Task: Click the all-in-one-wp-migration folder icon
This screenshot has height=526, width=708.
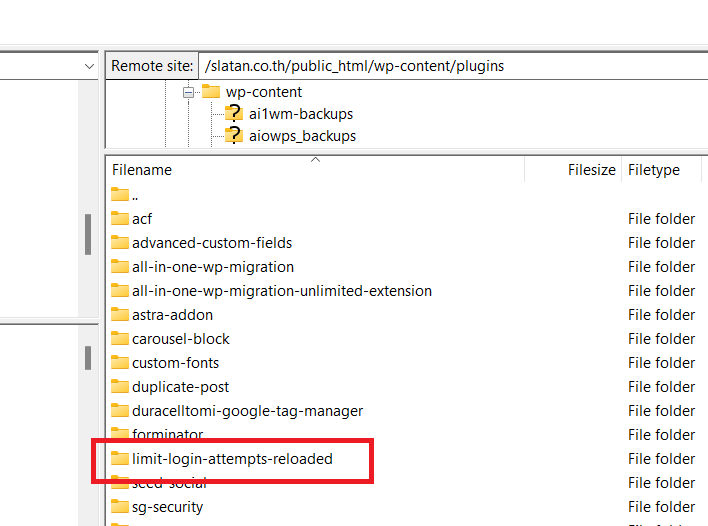Action: point(120,266)
